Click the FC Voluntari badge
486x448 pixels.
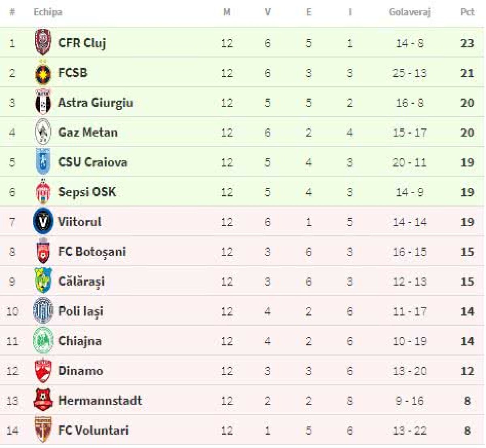click(43, 430)
